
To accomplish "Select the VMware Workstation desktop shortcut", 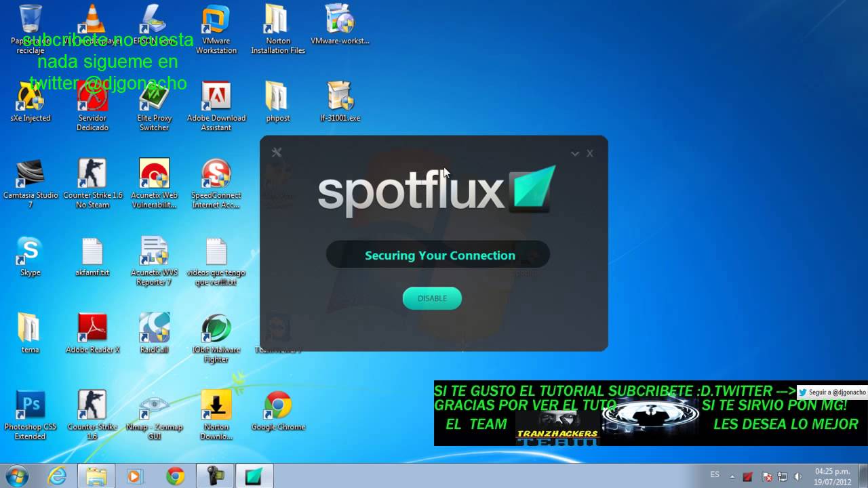I will click(x=216, y=29).
